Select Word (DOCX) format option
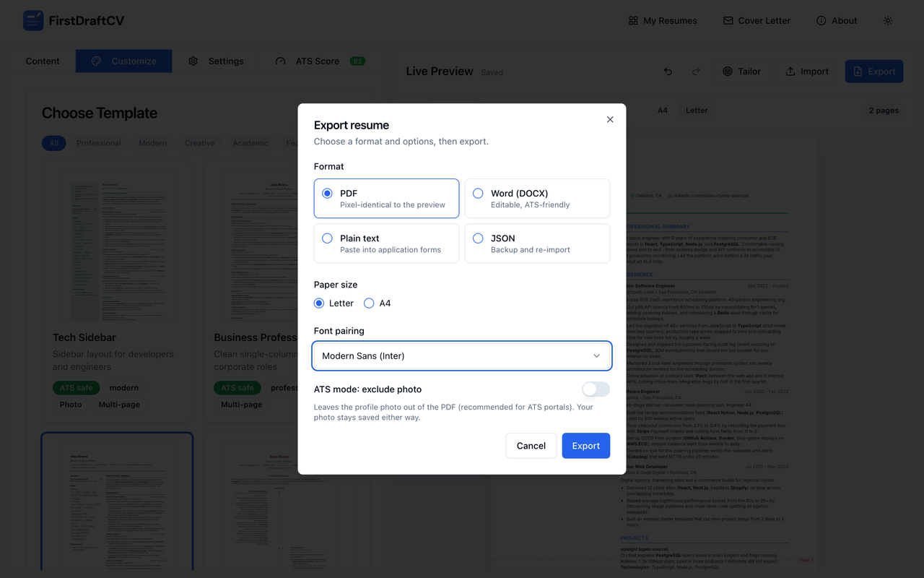This screenshot has width=924, height=578. click(537, 198)
